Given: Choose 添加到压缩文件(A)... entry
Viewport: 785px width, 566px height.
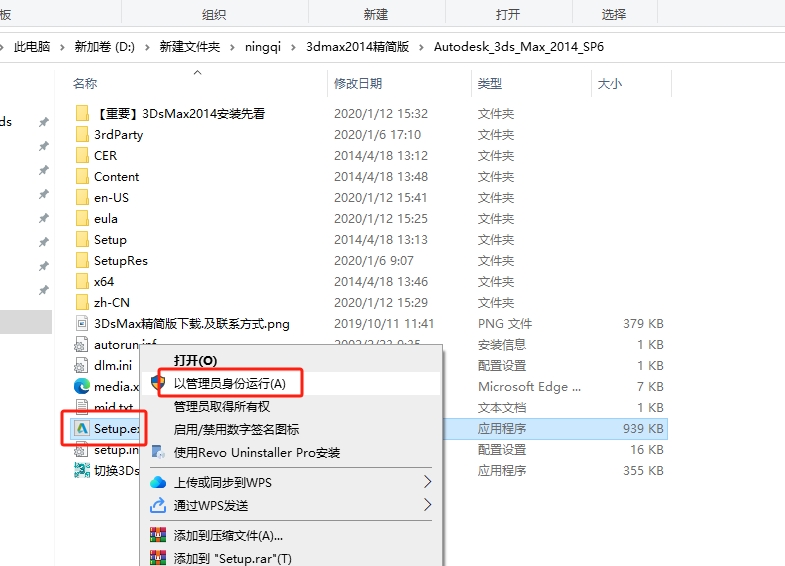Looking at the screenshot, I should click(x=228, y=535).
